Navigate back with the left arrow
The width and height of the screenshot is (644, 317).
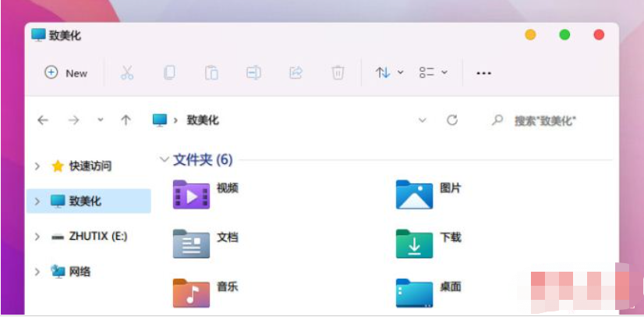43,120
